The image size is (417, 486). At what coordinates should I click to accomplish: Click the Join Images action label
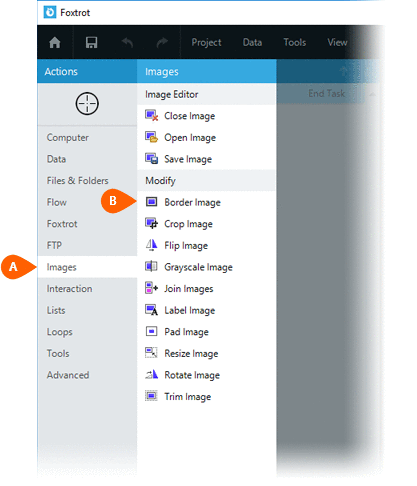[189, 289]
